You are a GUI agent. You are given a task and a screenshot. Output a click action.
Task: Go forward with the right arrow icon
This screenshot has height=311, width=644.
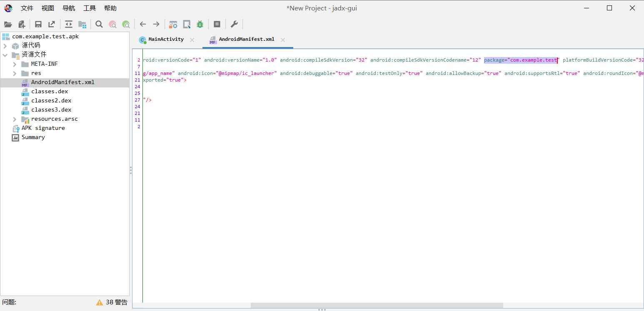click(x=156, y=24)
